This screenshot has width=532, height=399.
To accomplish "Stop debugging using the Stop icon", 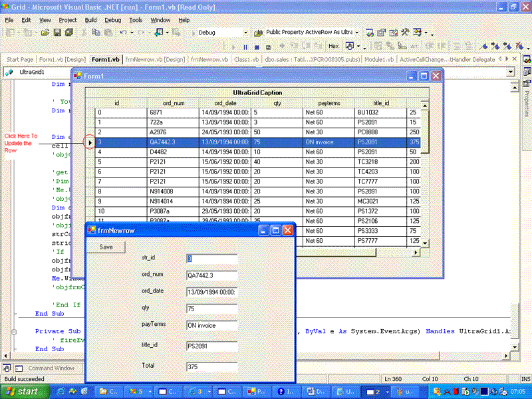I will [x=256, y=47].
